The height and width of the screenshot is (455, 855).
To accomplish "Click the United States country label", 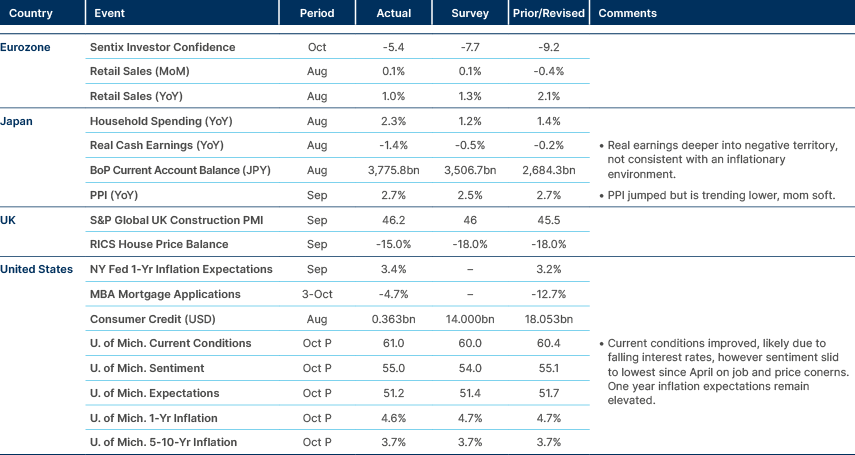I will [37, 269].
